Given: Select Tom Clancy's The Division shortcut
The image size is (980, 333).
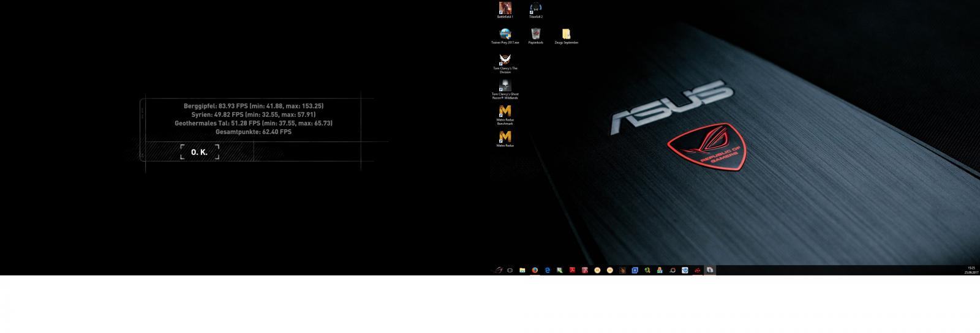Looking at the screenshot, I should 505,64.
